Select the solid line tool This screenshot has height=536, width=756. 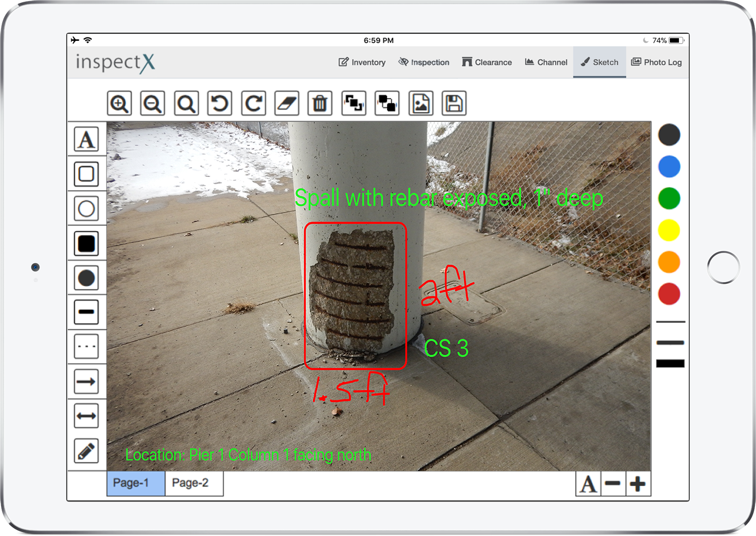click(x=86, y=312)
